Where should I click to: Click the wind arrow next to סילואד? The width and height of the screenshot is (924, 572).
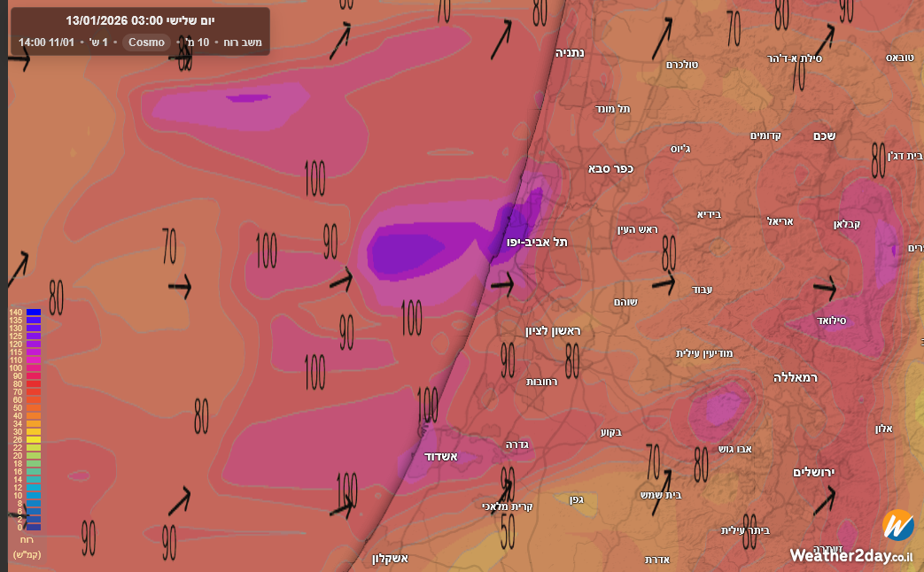(825, 287)
